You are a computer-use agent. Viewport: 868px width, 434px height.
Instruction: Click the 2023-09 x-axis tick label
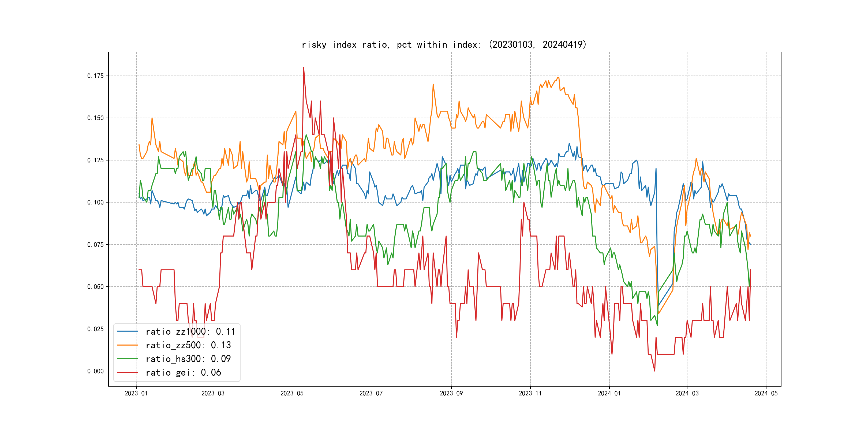coord(451,394)
